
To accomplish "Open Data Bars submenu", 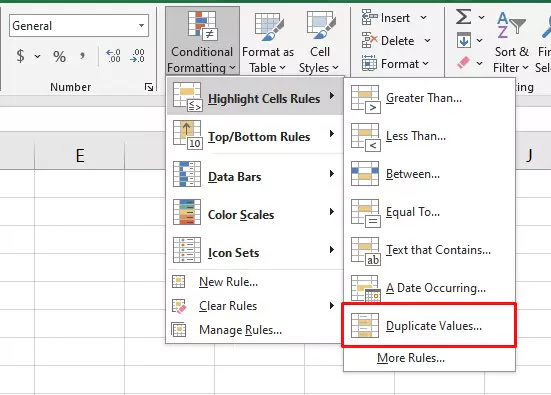I will pyautogui.click(x=254, y=175).
